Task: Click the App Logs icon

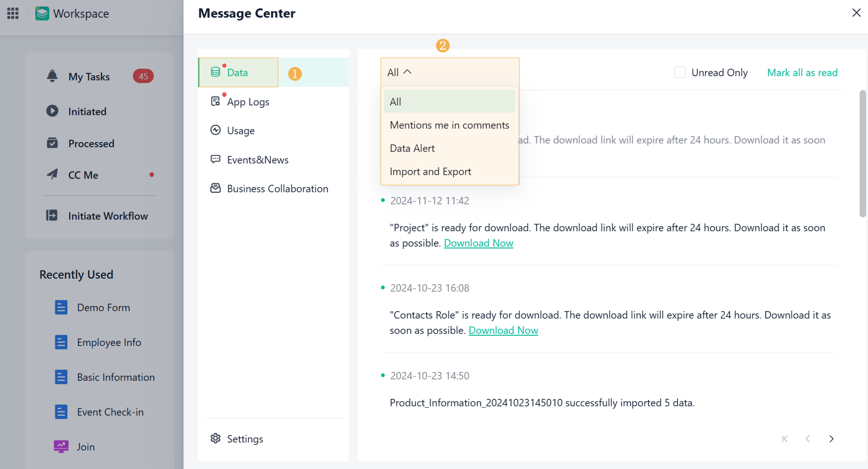Action: click(216, 101)
